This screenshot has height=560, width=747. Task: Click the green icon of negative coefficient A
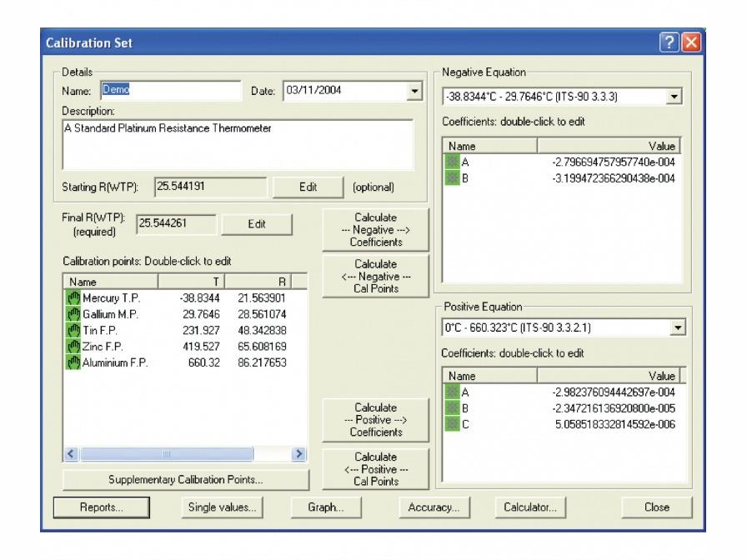coord(452,162)
